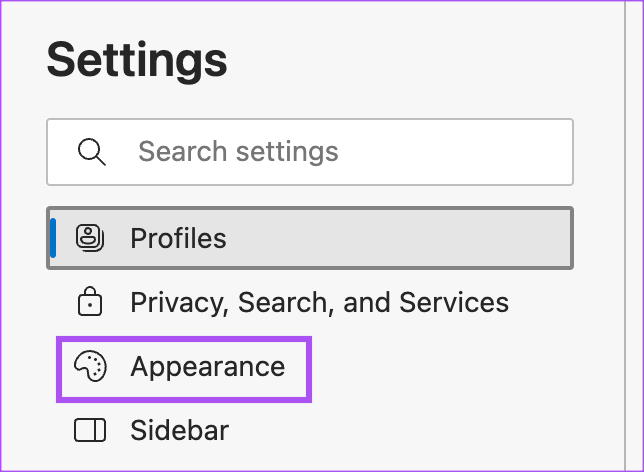The width and height of the screenshot is (644, 472).
Task: Click the Settings heading text
Action: [x=137, y=61]
